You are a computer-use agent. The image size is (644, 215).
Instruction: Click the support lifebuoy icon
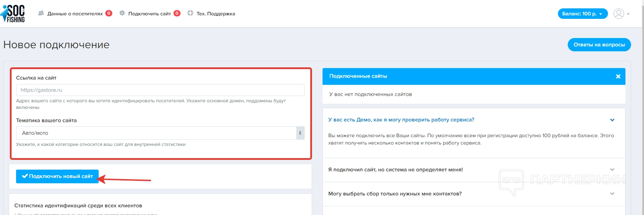coord(190,13)
